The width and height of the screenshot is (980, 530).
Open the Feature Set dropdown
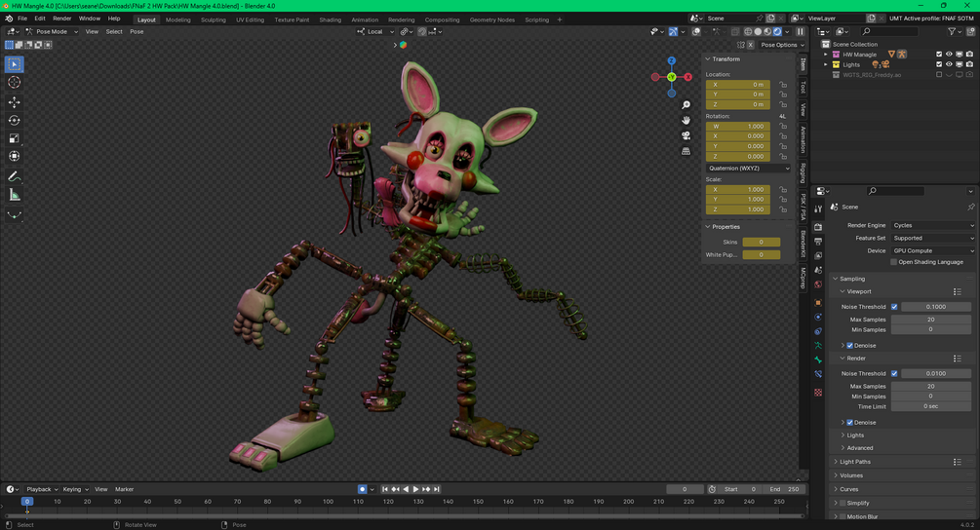click(933, 238)
